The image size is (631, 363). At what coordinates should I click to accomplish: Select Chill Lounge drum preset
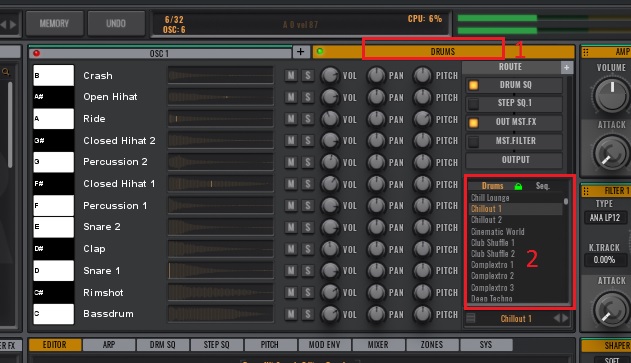[x=490, y=198]
